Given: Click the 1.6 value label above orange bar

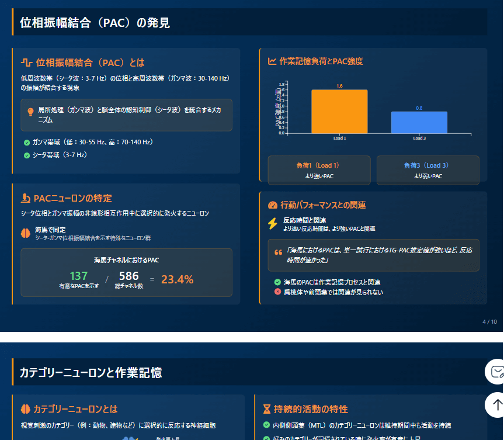Looking at the screenshot, I should [339, 86].
